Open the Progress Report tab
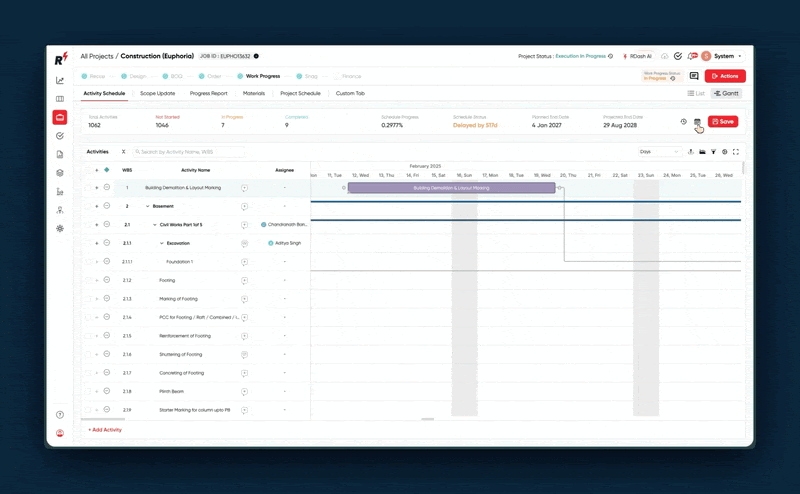 [208, 93]
